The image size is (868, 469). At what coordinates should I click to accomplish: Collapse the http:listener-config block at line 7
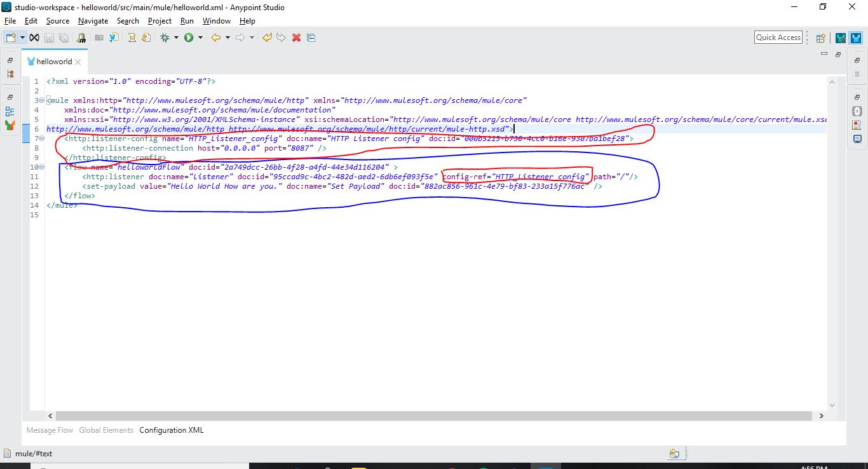(41, 139)
